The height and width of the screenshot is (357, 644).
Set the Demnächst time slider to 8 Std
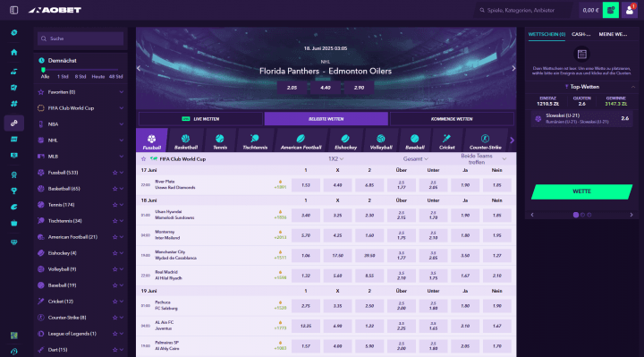coord(80,76)
